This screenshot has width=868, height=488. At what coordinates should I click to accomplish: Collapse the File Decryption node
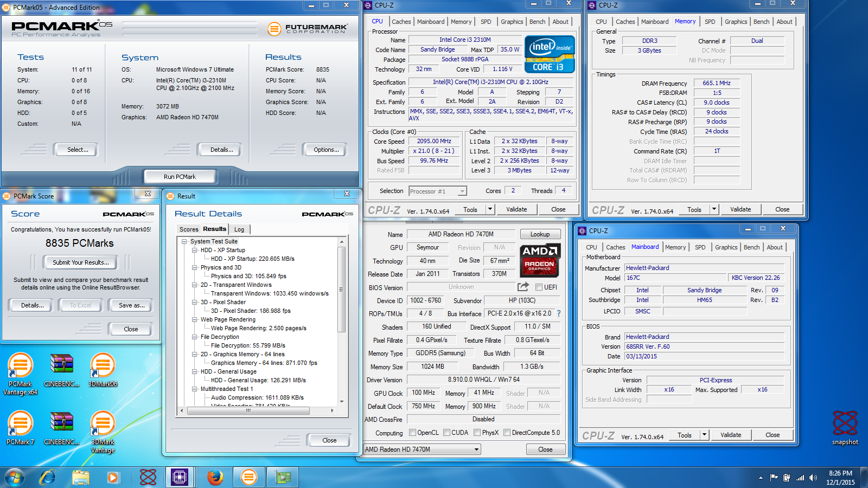click(195, 337)
